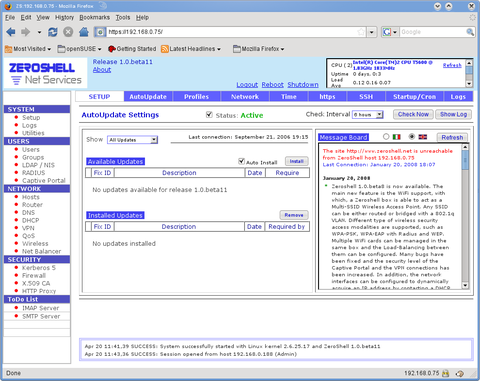This screenshot has height=381, width=480.
Task: Open Latest Headlines feed bookmark
Action: coord(191,49)
